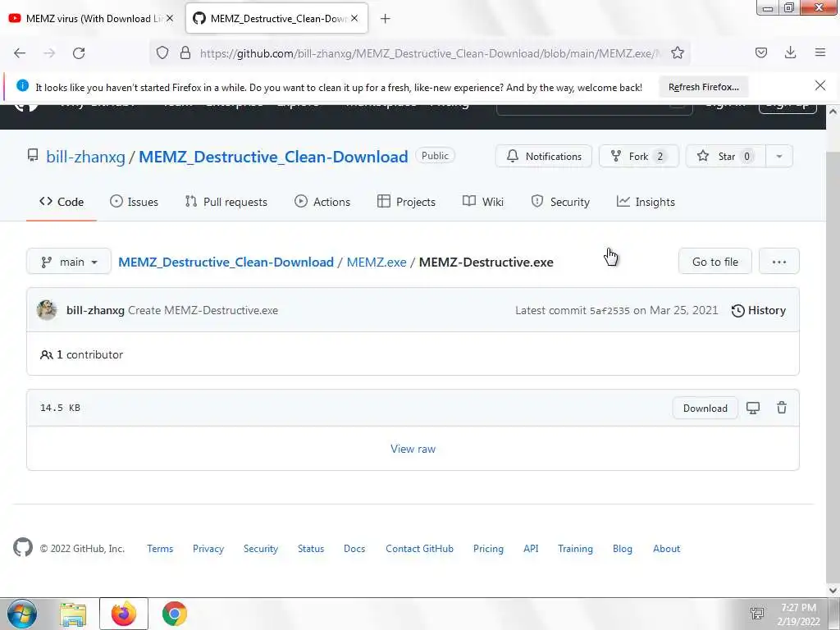Close the MEMZ_Destructive GitHub tab

[354, 18]
